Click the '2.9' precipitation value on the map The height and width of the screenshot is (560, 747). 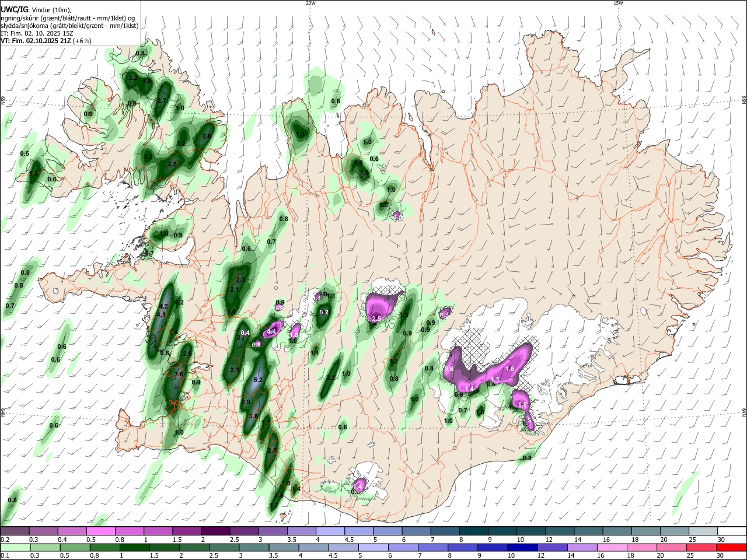click(246, 402)
